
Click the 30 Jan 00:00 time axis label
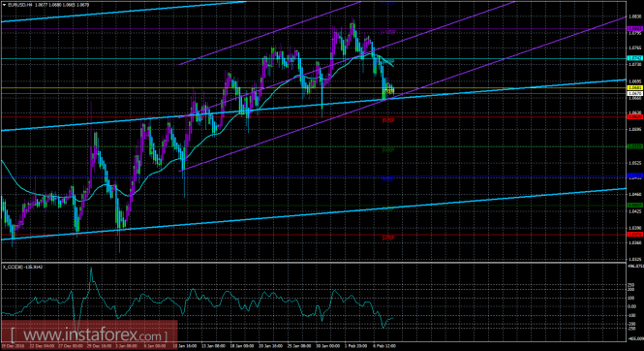tap(327, 346)
